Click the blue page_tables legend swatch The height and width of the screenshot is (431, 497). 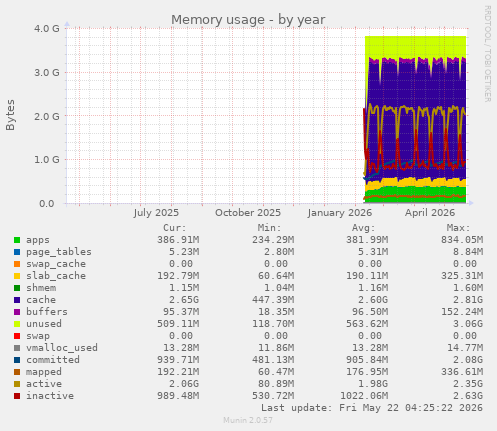pyautogui.click(x=17, y=252)
